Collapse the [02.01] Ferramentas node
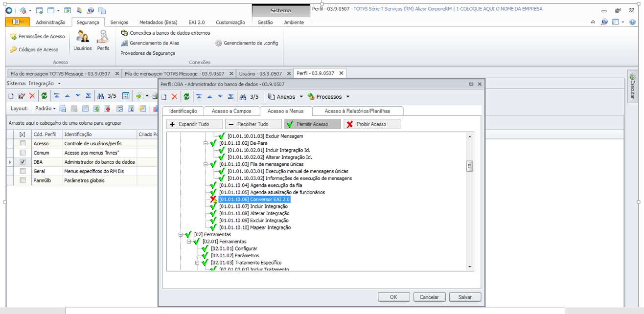 coord(189,242)
